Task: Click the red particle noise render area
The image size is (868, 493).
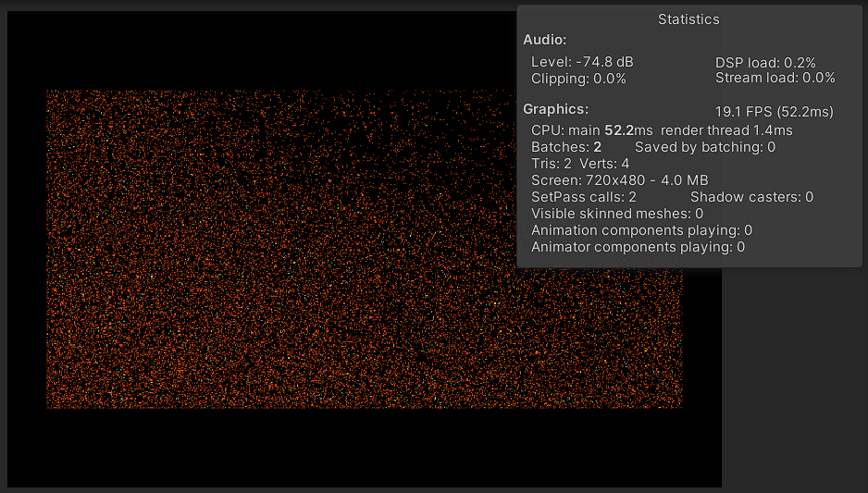Action: (278, 277)
